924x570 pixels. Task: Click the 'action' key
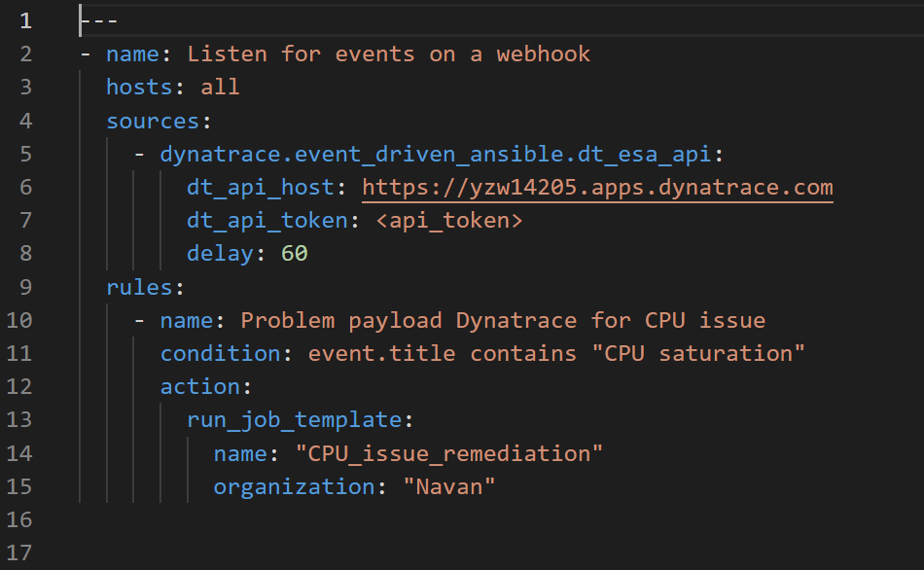point(199,387)
